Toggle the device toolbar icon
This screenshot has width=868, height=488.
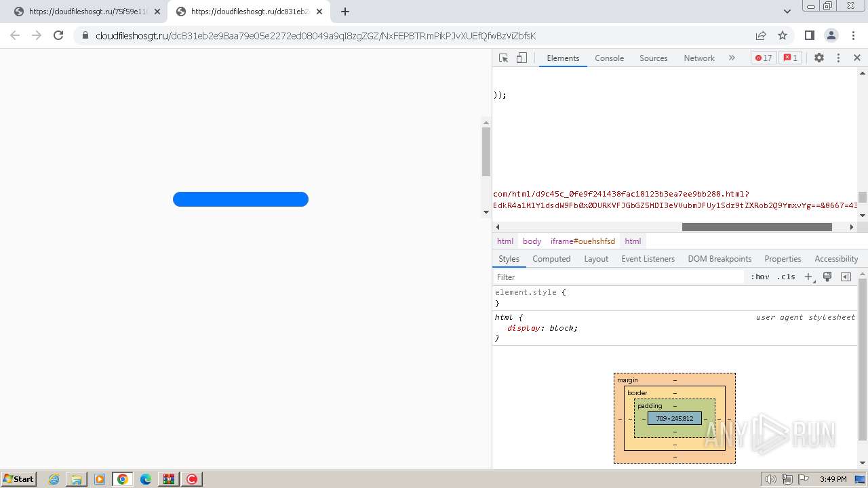(521, 58)
